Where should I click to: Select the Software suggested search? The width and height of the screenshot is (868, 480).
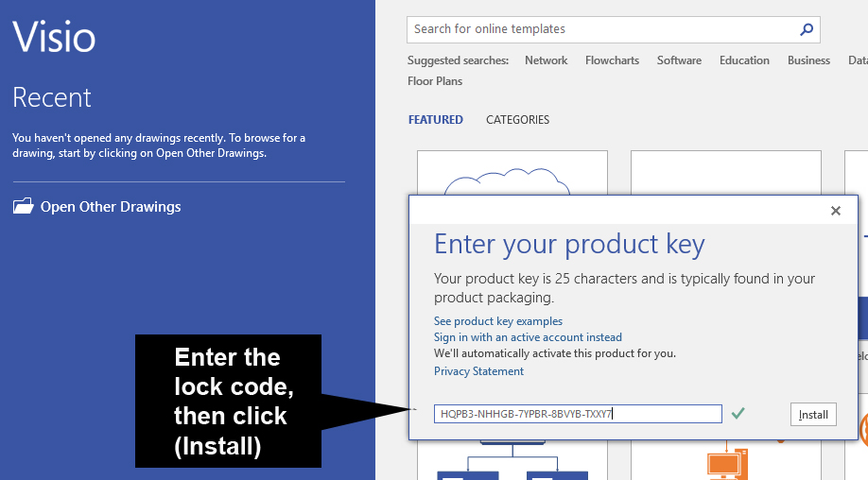click(679, 60)
